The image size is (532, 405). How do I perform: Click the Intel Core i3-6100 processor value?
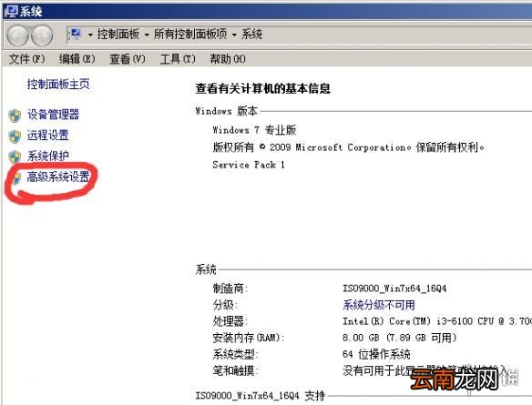(x=437, y=321)
